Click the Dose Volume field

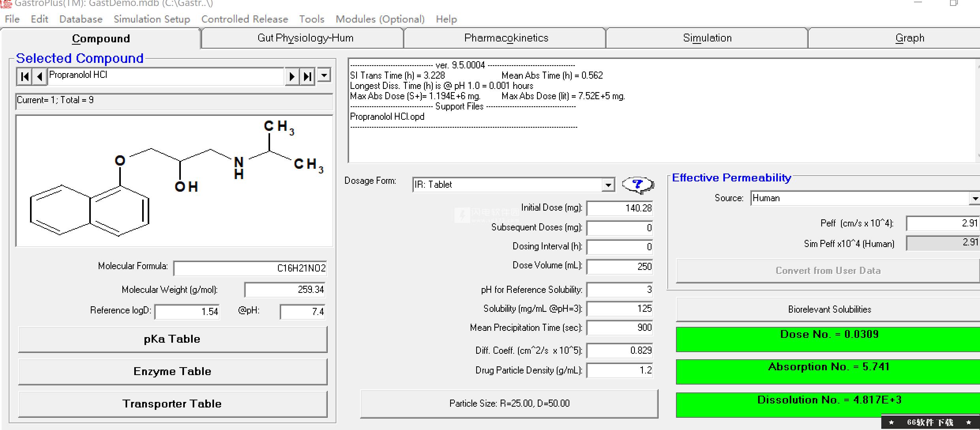coord(620,267)
